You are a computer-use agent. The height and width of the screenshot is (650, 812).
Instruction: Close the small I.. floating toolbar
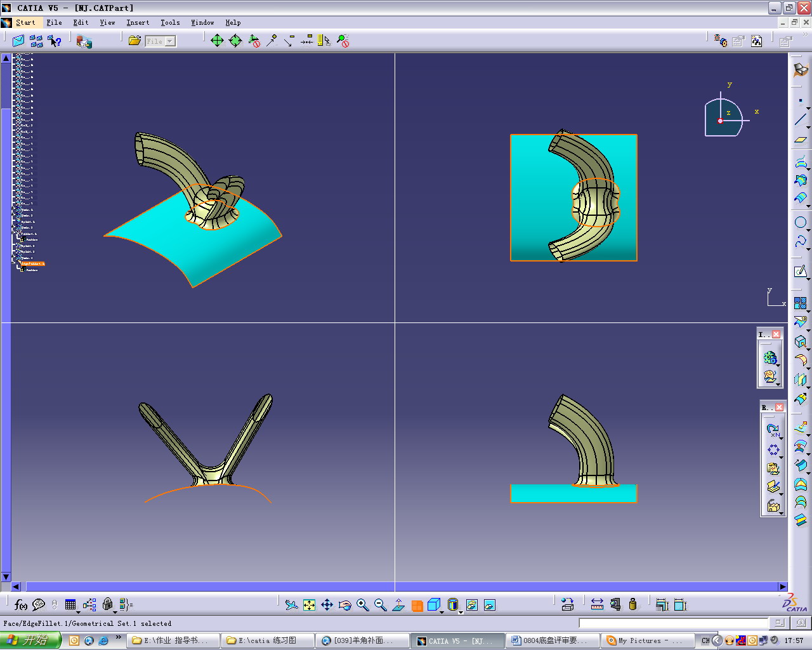point(776,335)
